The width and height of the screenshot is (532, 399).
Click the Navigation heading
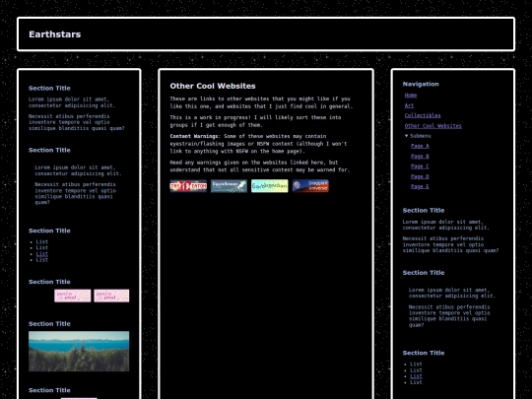[421, 84]
